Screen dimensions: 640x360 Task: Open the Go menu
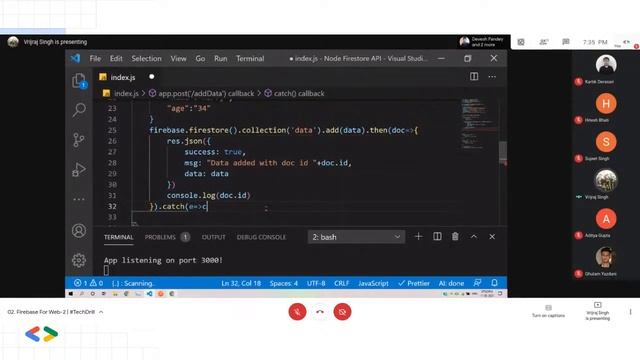click(x=200, y=58)
